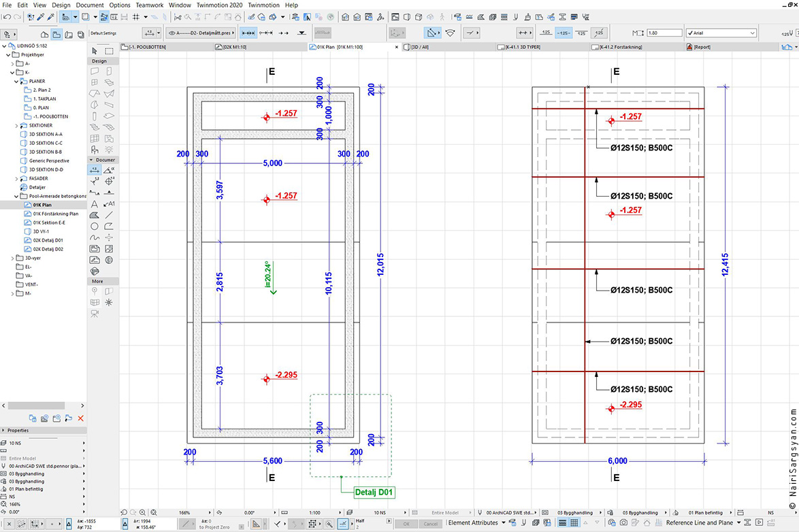The width and height of the screenshot is (799, 532).
Task: Toggle rotated dimension text option
Action: [599, 33]
